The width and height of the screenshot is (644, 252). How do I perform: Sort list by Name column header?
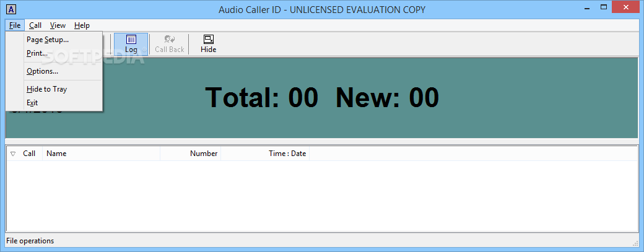[101, 154]
